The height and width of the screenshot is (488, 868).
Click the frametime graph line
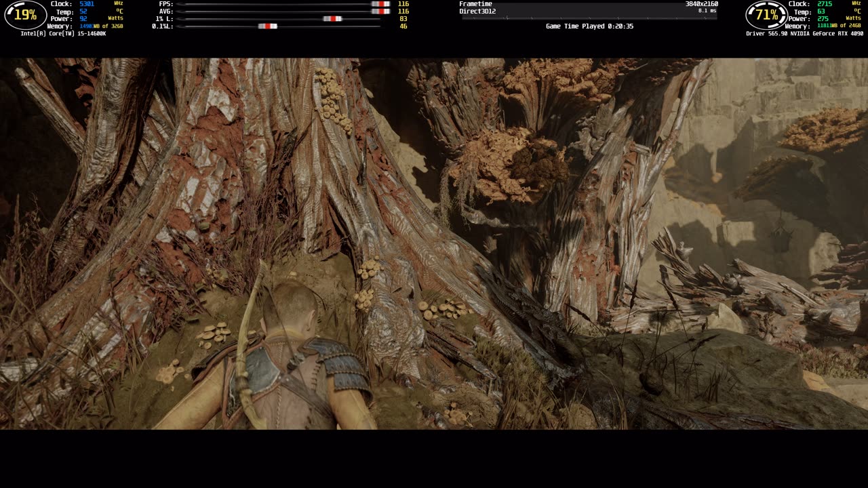point(589,18)
